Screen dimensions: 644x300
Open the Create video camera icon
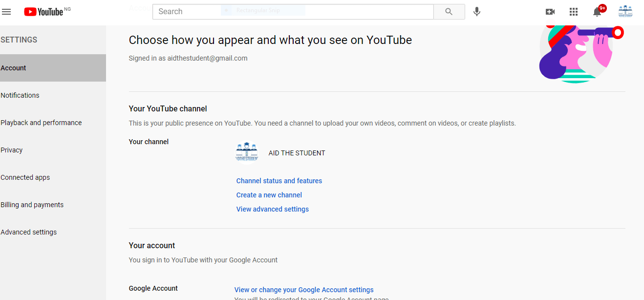point(550,11)
